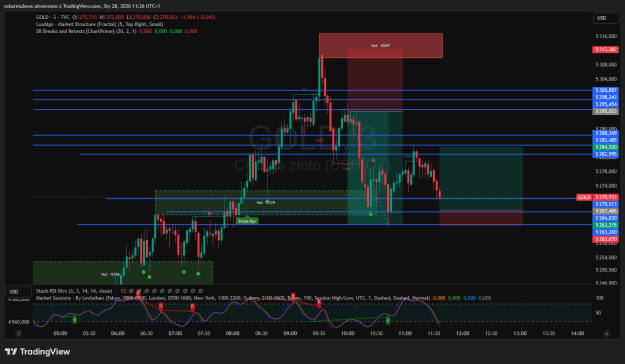The height and width of the screenshot is (364, 625).
Task: Click the green 5 263,315 price label
Action: [605, 225]
